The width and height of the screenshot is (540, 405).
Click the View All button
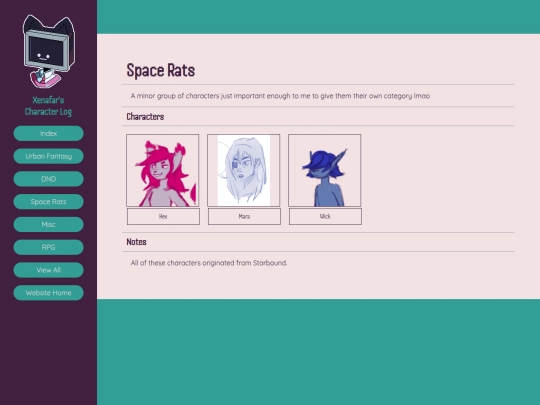click(49, 270)
